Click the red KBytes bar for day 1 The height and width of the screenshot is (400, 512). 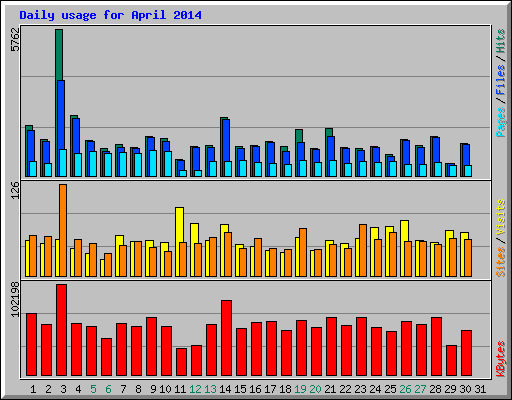pos(31,345)
